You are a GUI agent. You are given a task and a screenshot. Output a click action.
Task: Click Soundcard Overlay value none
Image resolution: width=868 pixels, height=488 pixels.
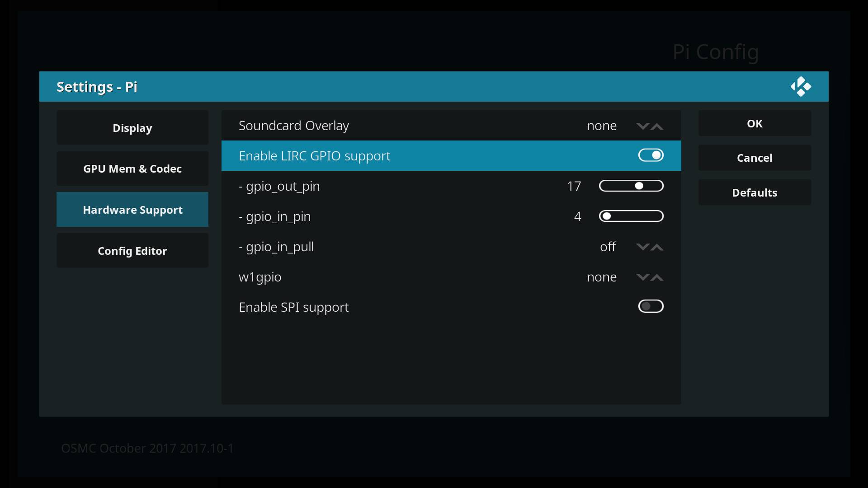click(x=602, y=126)
